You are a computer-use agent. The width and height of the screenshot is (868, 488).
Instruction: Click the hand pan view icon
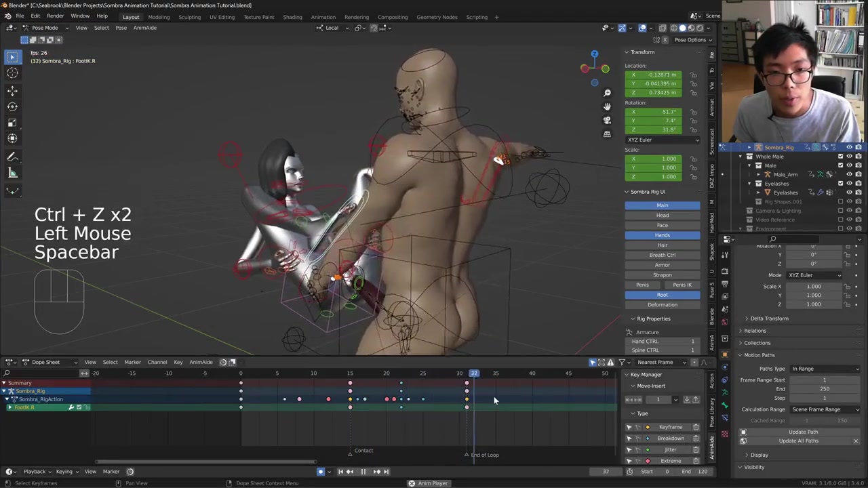[x=607, y=106]
